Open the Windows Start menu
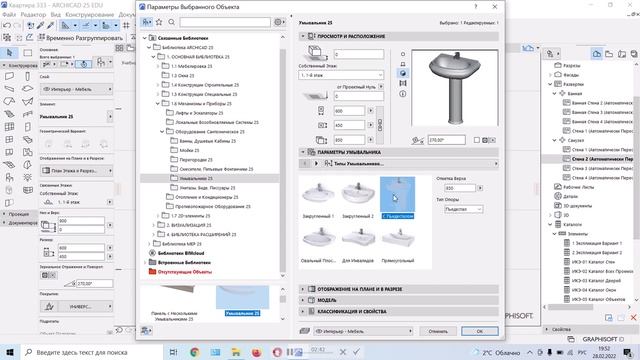Image resolution: width=640 pixels, height=360 pixels. [10, 352]
